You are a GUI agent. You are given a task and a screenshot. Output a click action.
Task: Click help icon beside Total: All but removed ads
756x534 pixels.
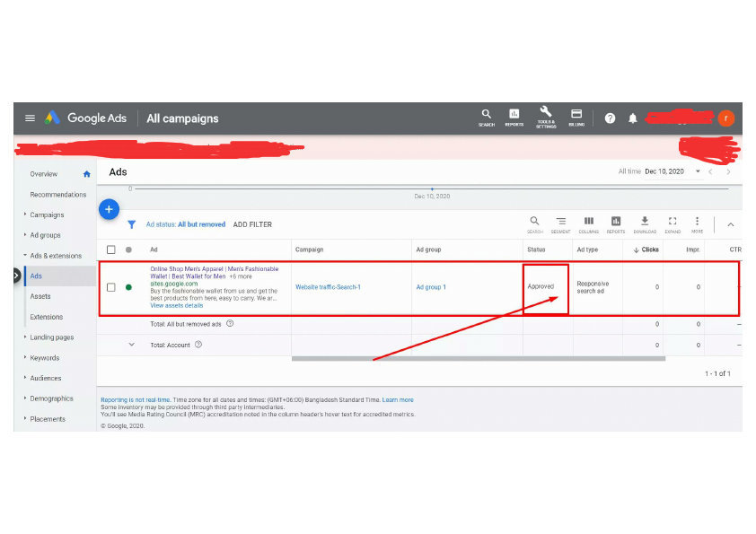coord(230,323)
